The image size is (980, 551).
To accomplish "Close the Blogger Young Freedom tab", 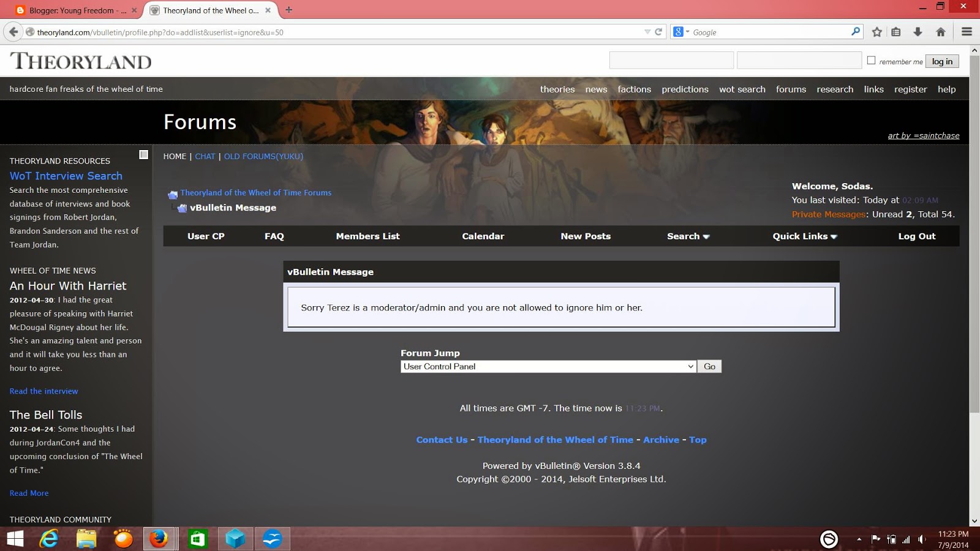I will 134,10.
